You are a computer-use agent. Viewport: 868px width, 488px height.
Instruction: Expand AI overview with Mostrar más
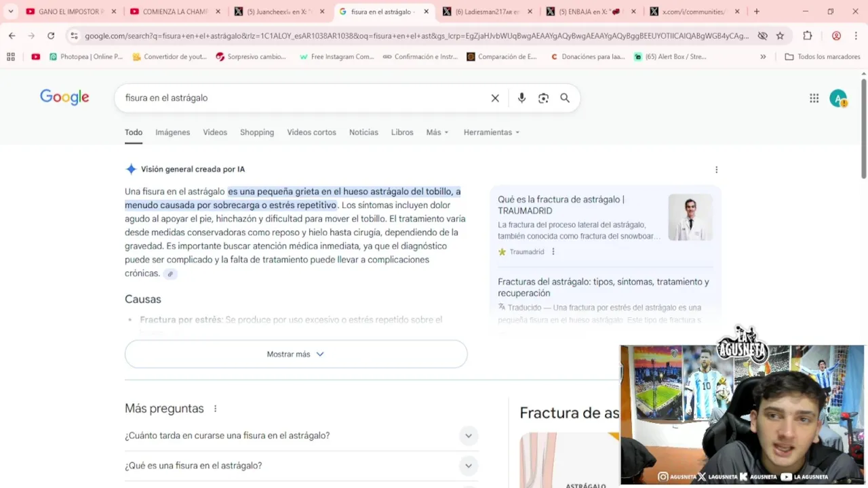tap(296, 354)
